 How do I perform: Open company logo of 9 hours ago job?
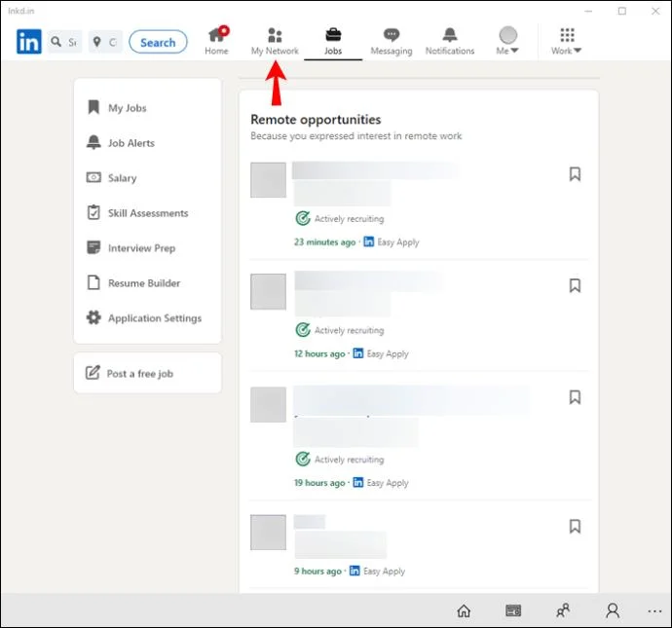tap(268, 533)
